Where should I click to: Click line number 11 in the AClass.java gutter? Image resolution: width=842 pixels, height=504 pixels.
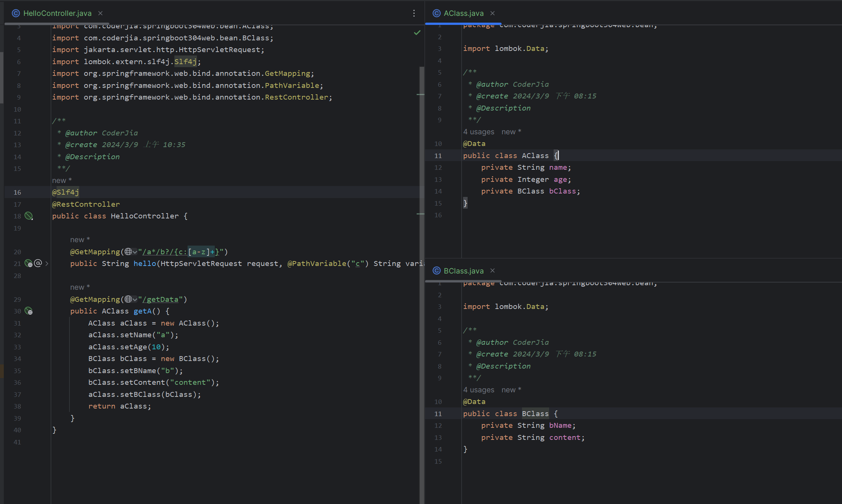pos(438,155)
